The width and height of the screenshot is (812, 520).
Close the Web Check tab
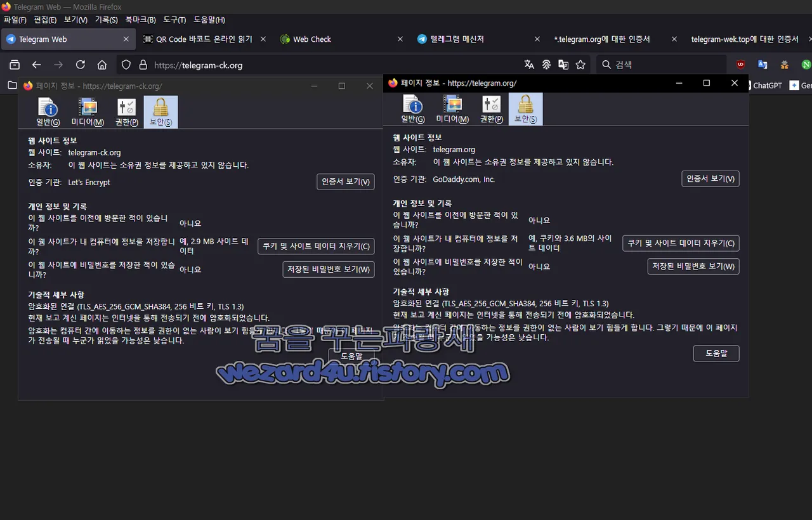[400, 39]
